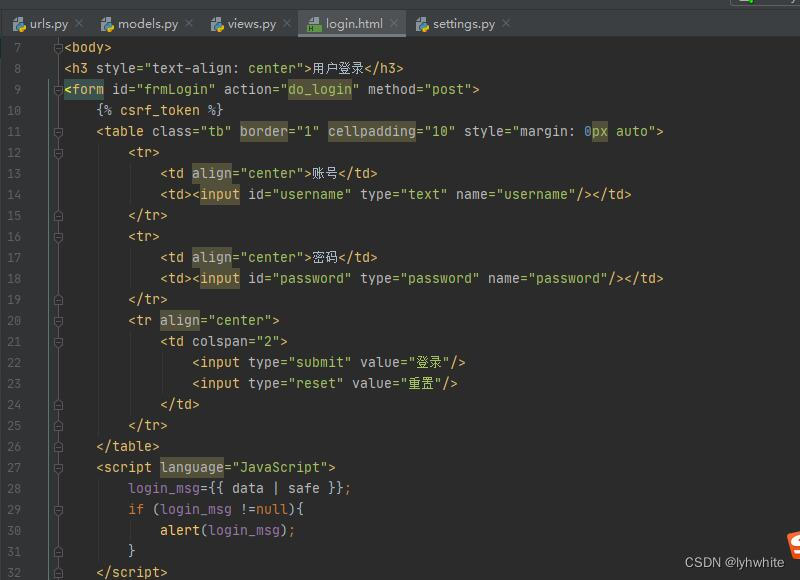Collapse the form tag fold on line 9

[58, 90]
